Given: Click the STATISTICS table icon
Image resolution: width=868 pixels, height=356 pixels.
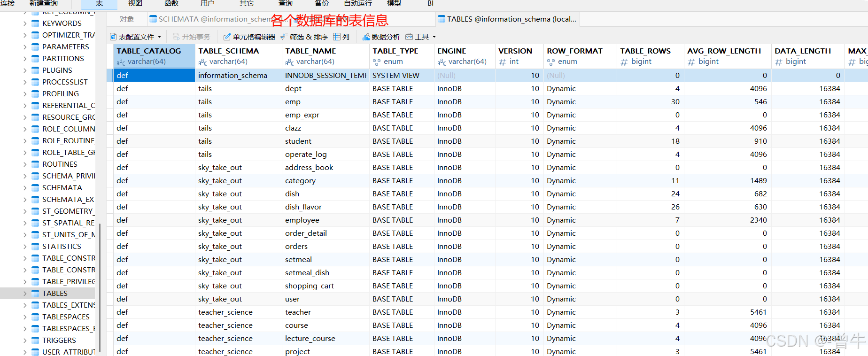Looking at the screenshot, I should (35, 247).
